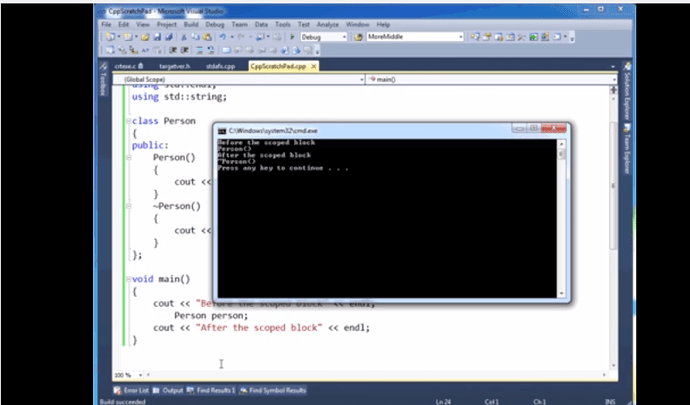Click the Toolbox wrench icon in toolbar
The width and height of the screenshot is (690, 405).
(521, 37)
